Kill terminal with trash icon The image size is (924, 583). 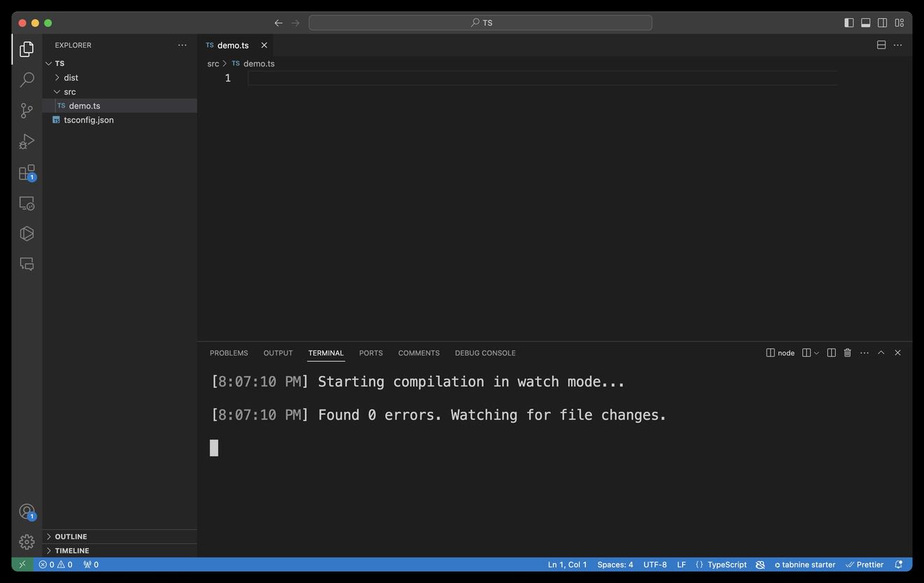coord(847,353)
